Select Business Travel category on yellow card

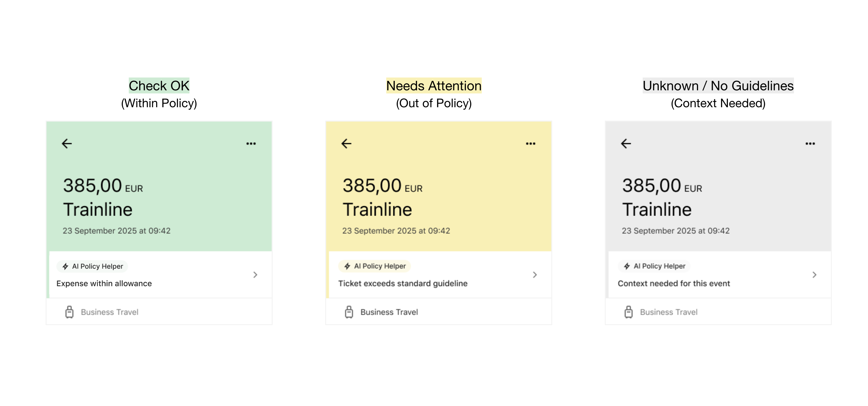(x=389, y=312)
